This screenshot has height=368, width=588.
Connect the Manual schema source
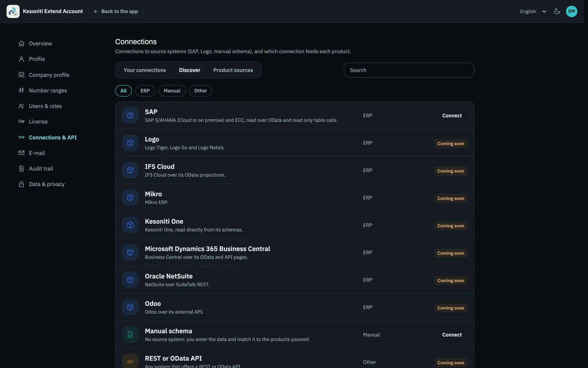pyautogui.click(x=452, y=335)
